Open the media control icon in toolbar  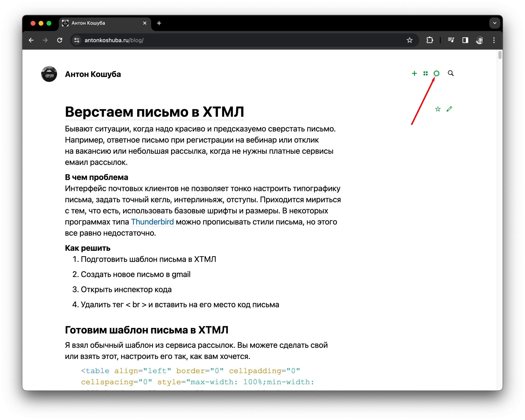click(451, 40)
